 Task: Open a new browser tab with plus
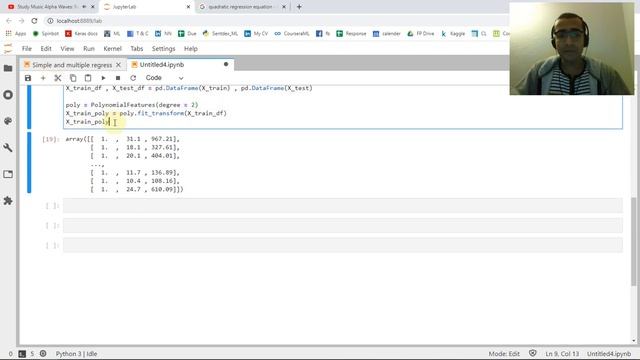299,7
